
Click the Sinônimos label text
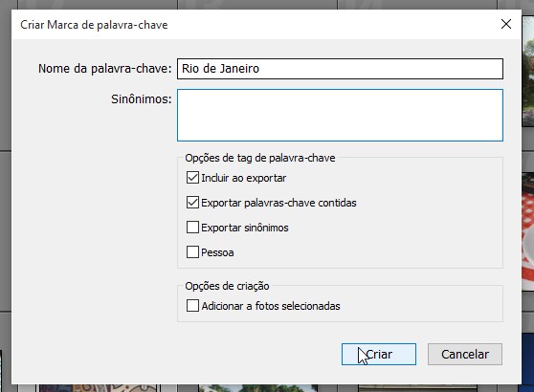pos(142,99)
